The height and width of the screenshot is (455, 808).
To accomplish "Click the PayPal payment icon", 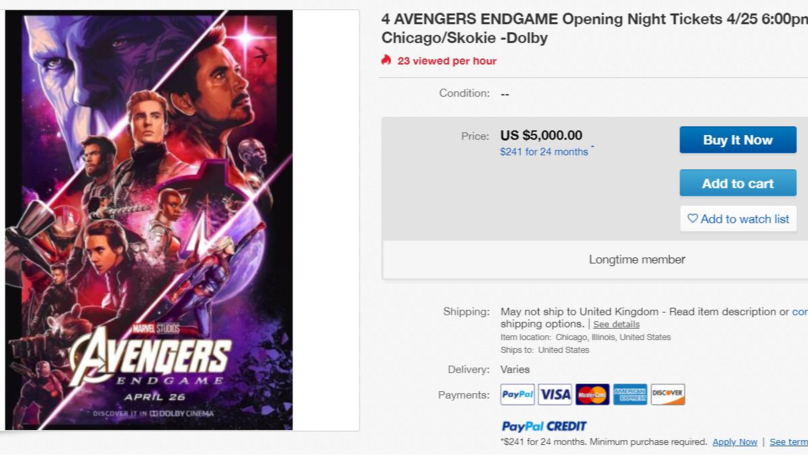I will [x=517, y=395].
